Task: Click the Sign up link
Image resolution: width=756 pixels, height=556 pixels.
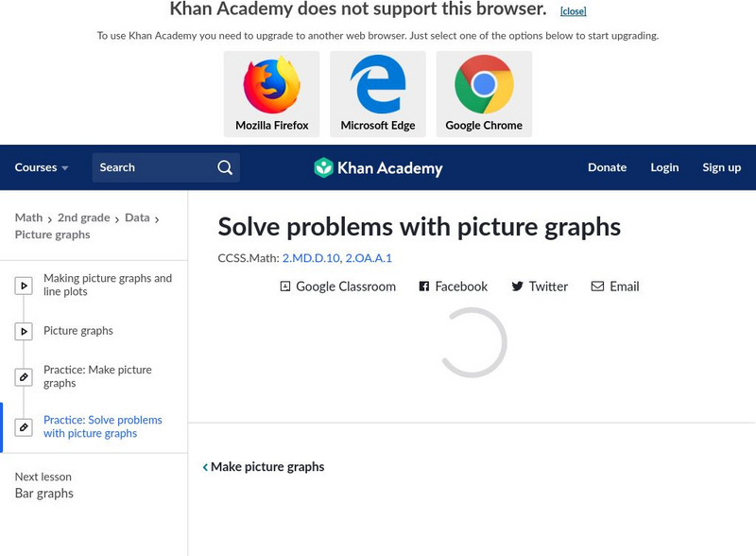Action: 721,167
